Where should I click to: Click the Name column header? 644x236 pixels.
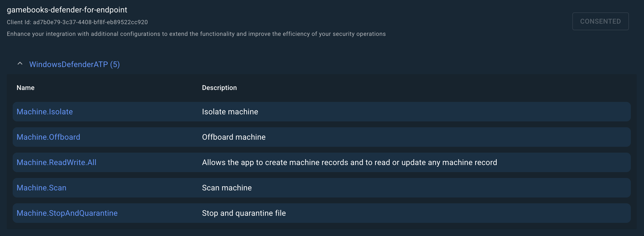click(26, 88)
